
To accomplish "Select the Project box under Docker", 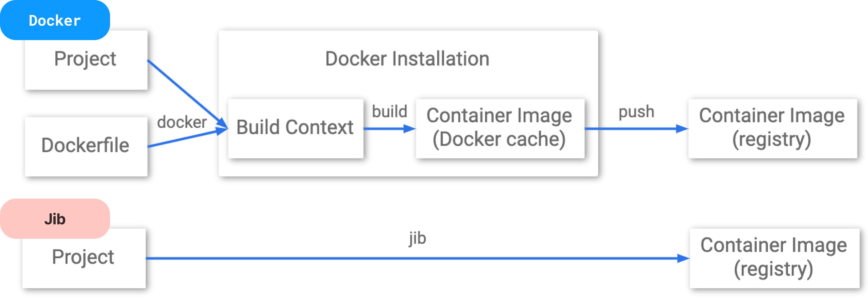I will pos(86,60).
